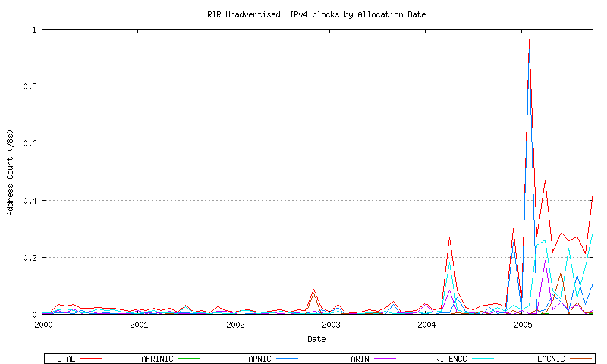607x364 pixels.
Task: Click the orange line sample beside LACNIC
Action: 580,359
